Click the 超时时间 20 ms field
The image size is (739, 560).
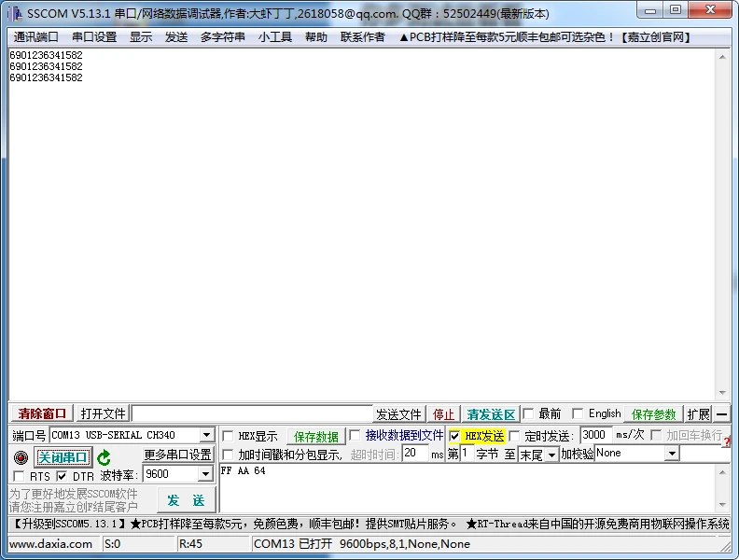(415, 454)
